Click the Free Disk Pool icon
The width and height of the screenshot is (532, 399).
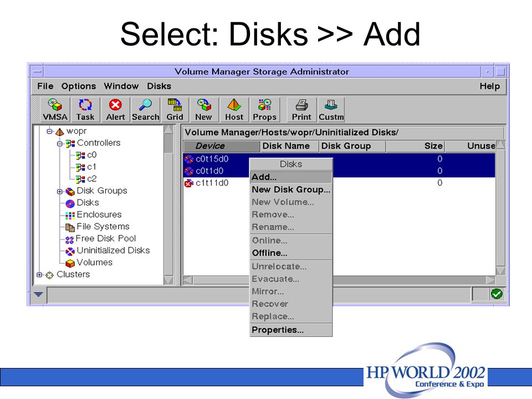coord(70,240)
